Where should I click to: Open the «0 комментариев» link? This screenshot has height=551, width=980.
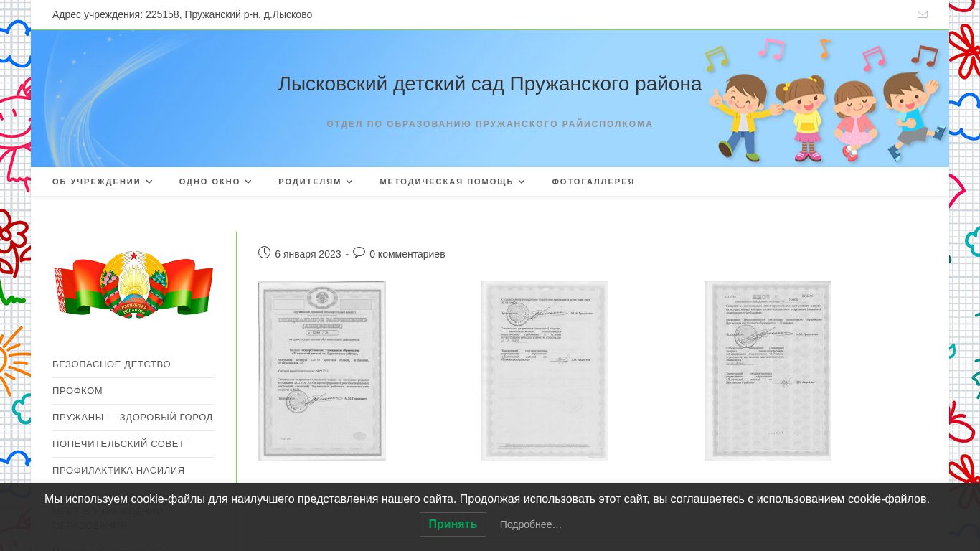click(407, 254)
